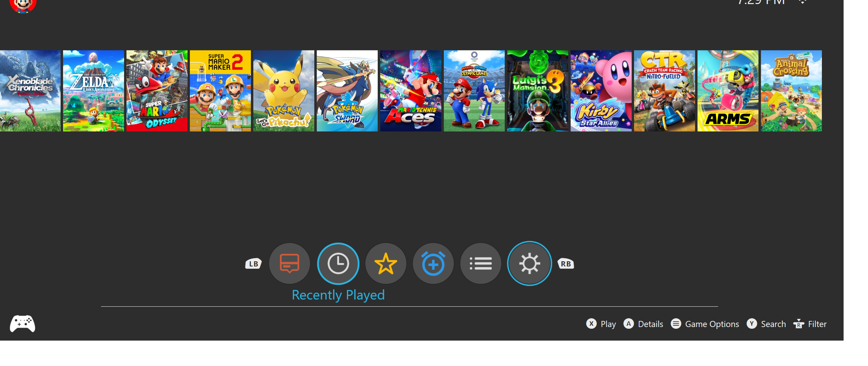Viewport: 868px width, 366px height.
Task: Open the blue alarm-plus icon
Action: click(433, 264)
